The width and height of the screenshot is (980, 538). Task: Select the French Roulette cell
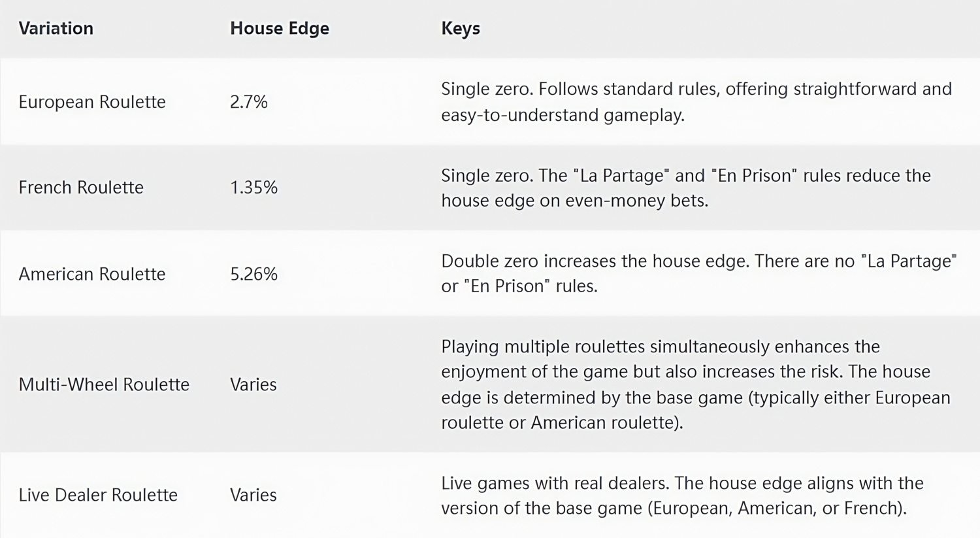(x=81, y=188)
